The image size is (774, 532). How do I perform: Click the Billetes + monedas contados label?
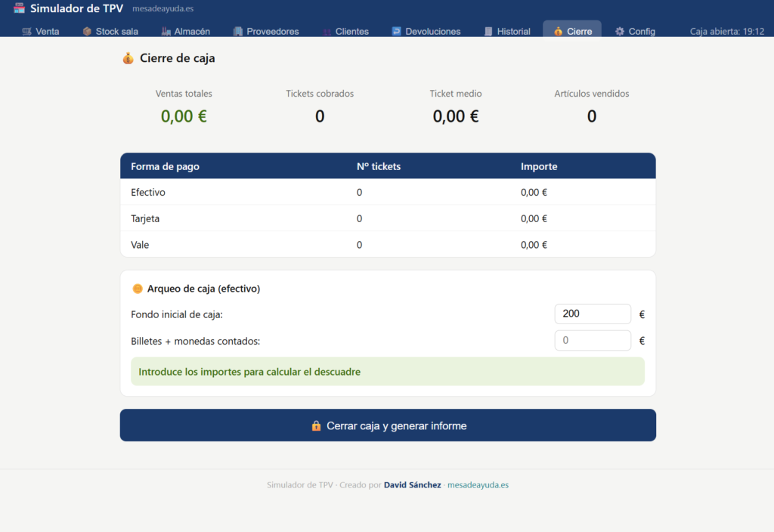[x=196, y=341]
